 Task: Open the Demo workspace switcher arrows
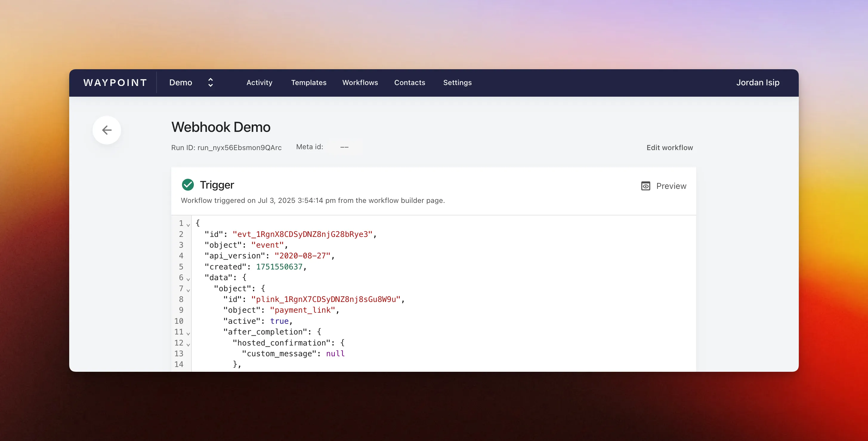click(x=210, y=83)
